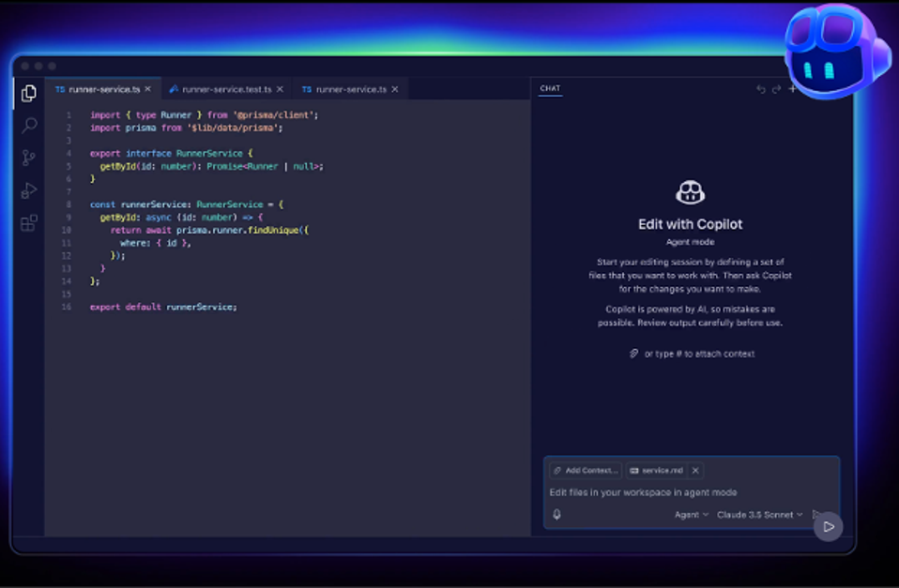The width and height of the screenshot is (899, 588).
Task: Expand the model picker chevron next to Sonnet
Action: [800, 514]
